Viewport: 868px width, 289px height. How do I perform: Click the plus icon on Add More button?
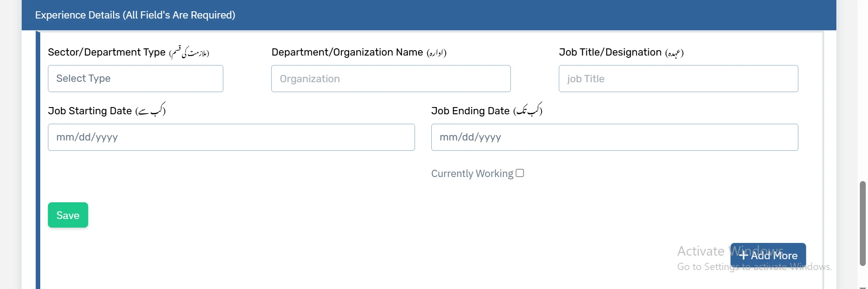pos(744,255)
